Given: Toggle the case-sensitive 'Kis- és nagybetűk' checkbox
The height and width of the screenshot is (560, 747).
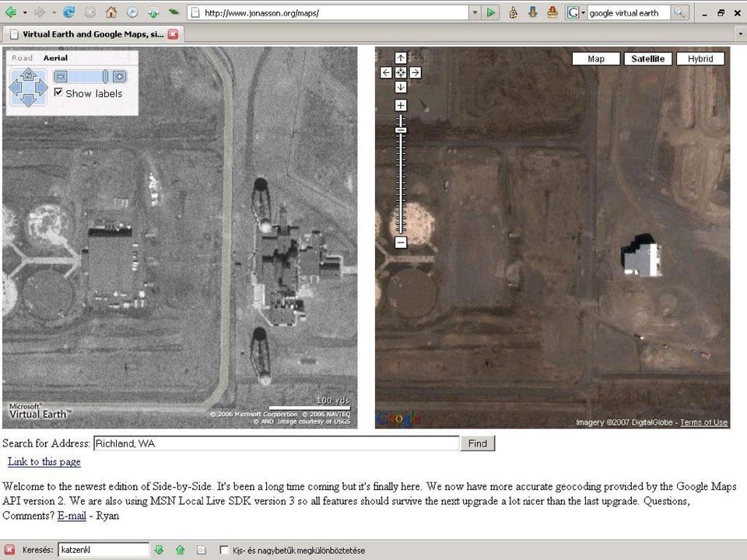Looking at the screenshot, I should (x=223, y=550).
